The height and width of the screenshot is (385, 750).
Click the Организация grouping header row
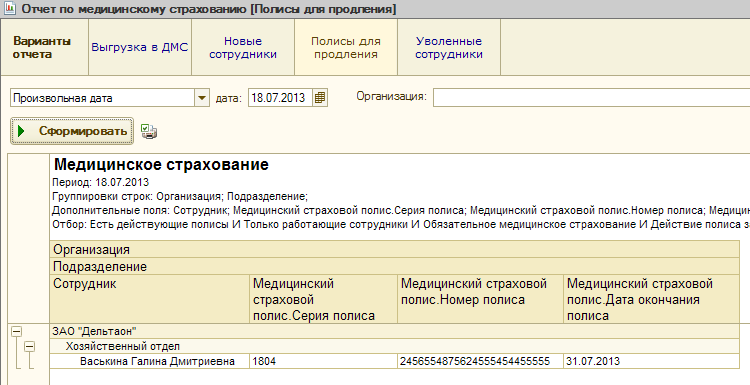point(395,250)
